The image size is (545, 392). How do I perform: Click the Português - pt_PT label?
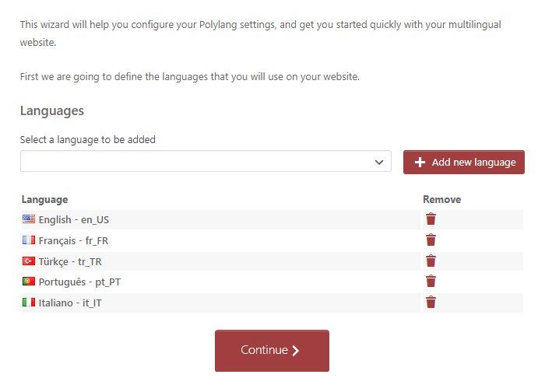tap(79, 282)
